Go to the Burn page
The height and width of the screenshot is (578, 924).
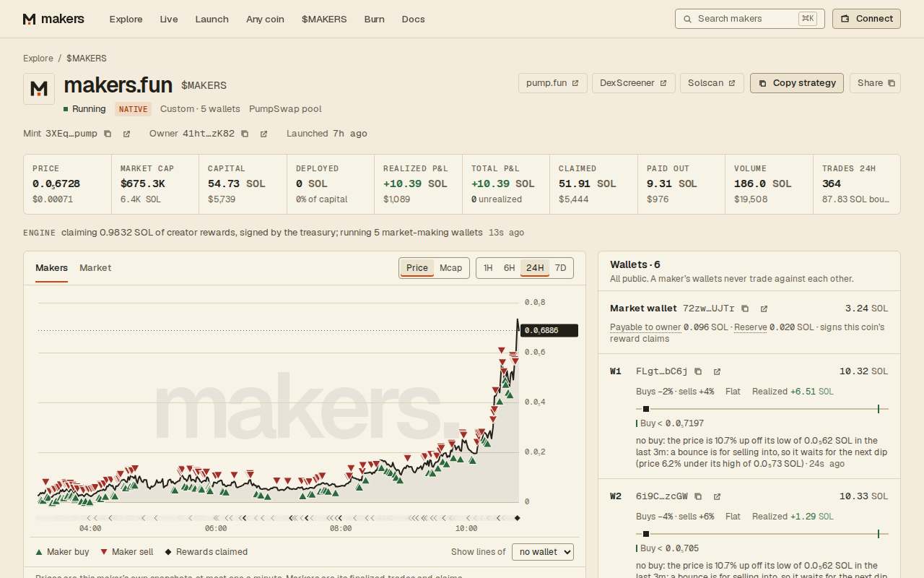pos(375,20)
